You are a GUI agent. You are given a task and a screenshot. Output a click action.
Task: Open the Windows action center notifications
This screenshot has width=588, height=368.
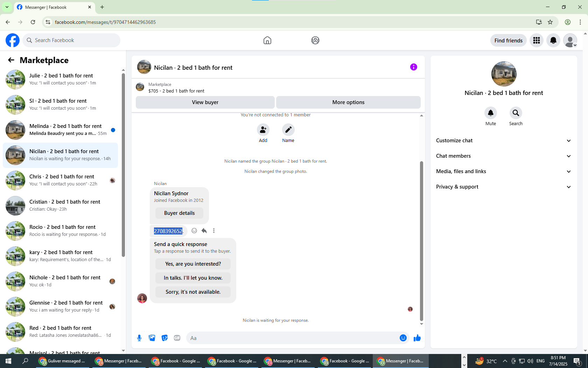point(577,361)
